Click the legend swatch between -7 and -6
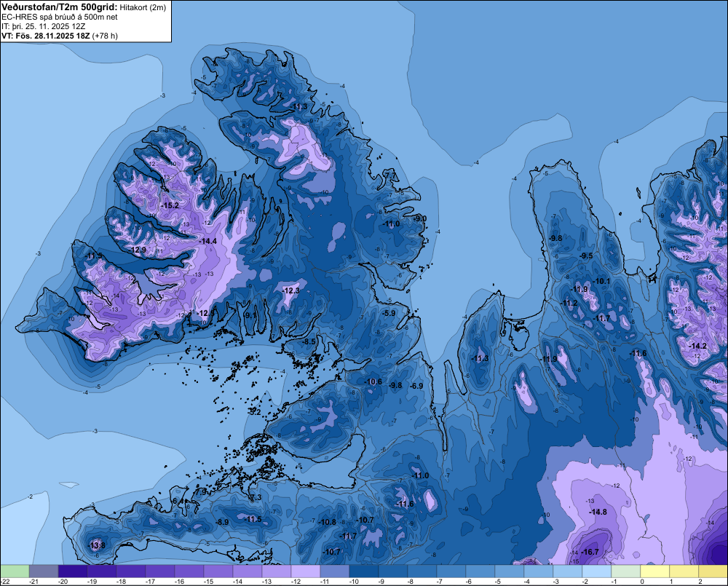The image size is (728, 586). tap(451, 571)
